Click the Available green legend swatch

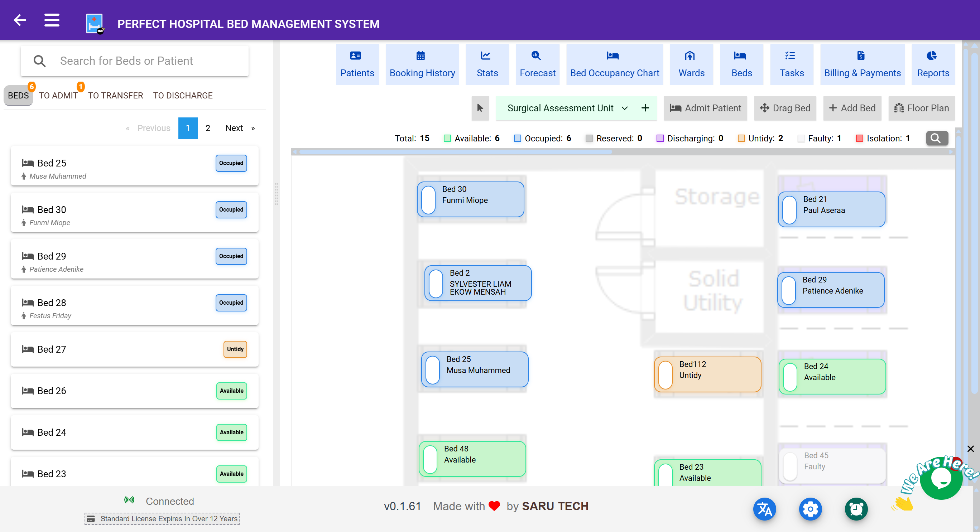pos(447,139)
